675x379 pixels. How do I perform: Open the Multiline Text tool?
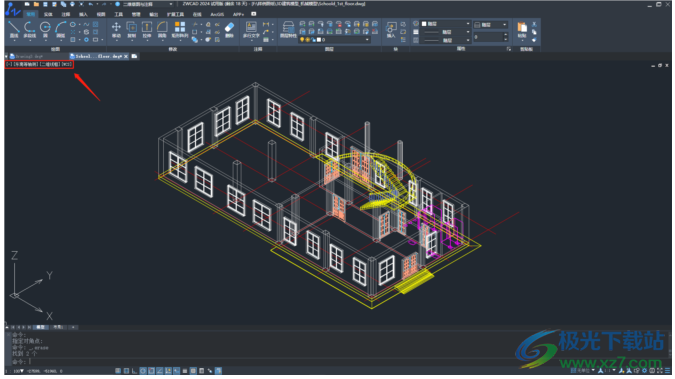251,30
